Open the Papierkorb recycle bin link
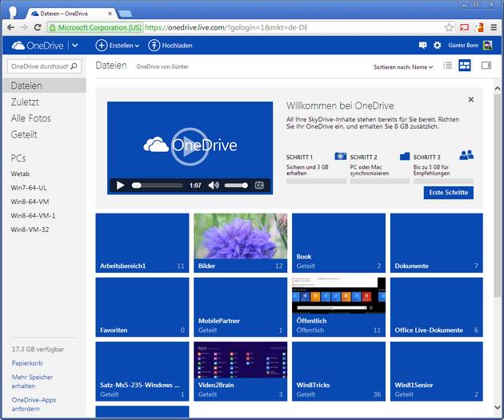 click(27, 363)
